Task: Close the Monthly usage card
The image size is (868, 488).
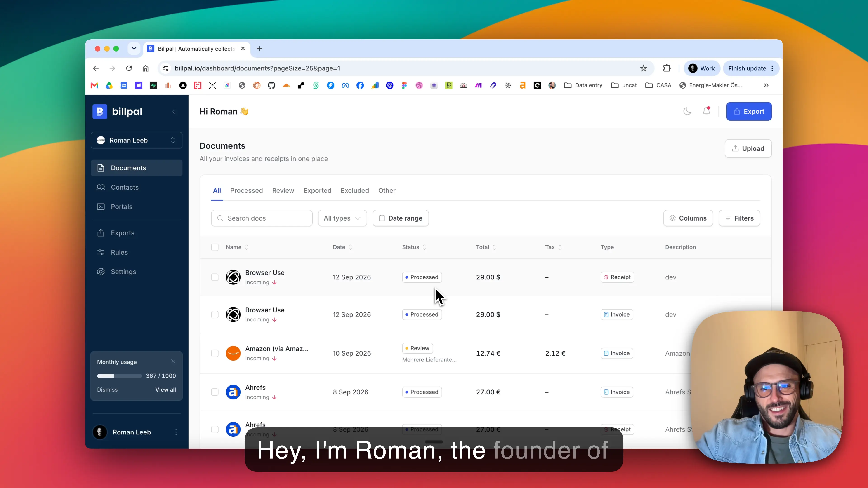Action: (x=173, y=361)
